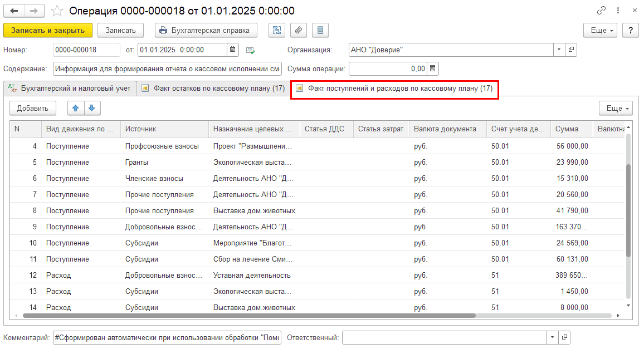
Task: Expand the Организация dropdown list
Action: (x=559, y=50)
